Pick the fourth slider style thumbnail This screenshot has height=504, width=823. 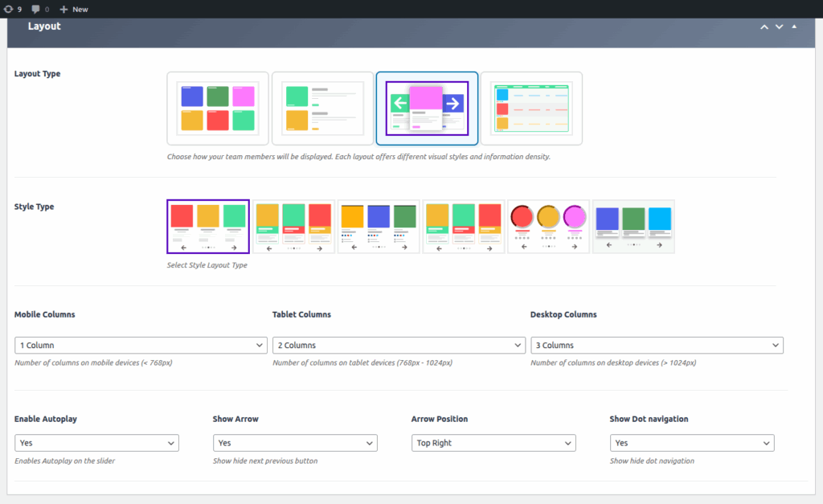[464, 227]
